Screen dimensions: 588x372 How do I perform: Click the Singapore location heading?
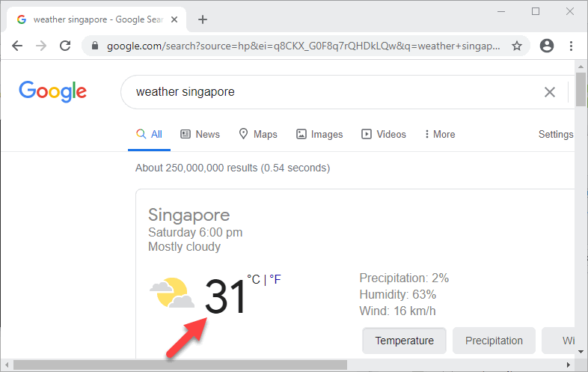coord(189,216)
